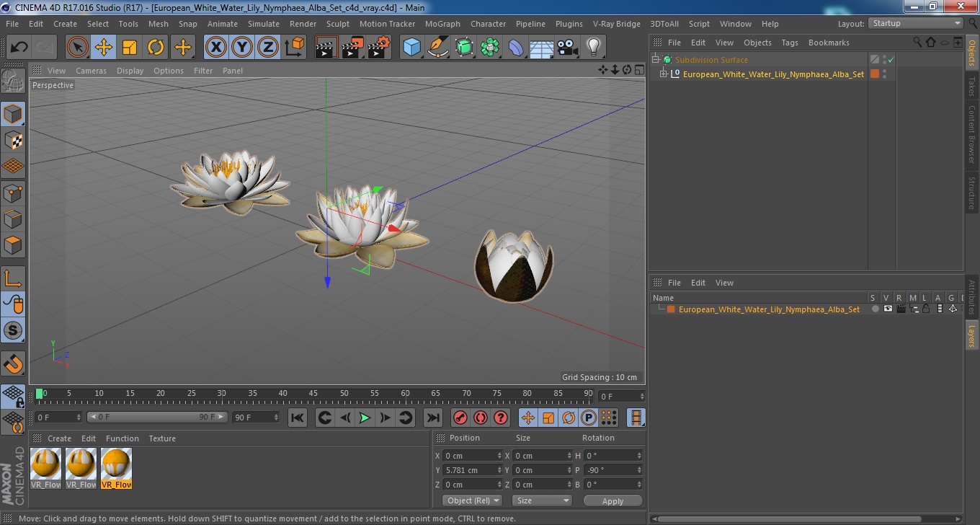Switch to Texture mode
This screenshot has height=525, width=980.
click(13, 140)
